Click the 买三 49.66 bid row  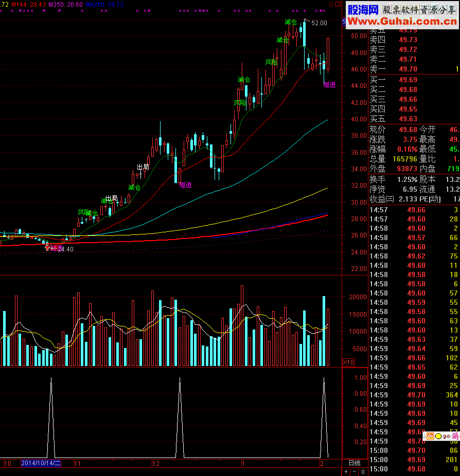[414, 99]
